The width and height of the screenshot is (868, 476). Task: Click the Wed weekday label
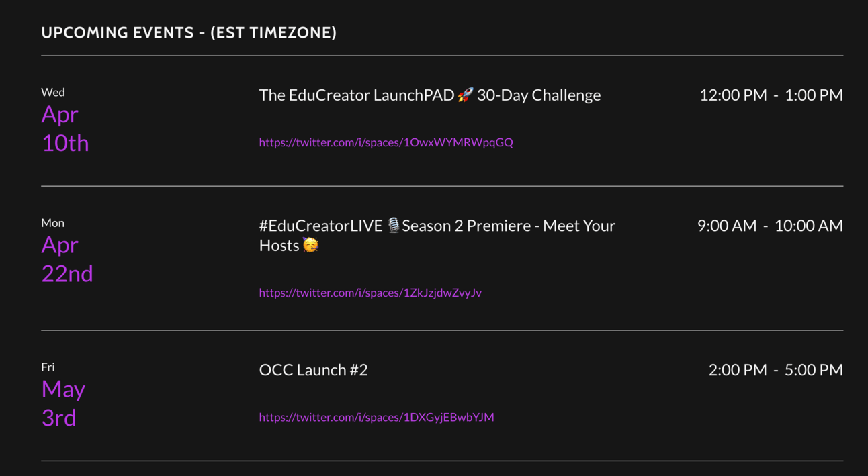point(53,92)
